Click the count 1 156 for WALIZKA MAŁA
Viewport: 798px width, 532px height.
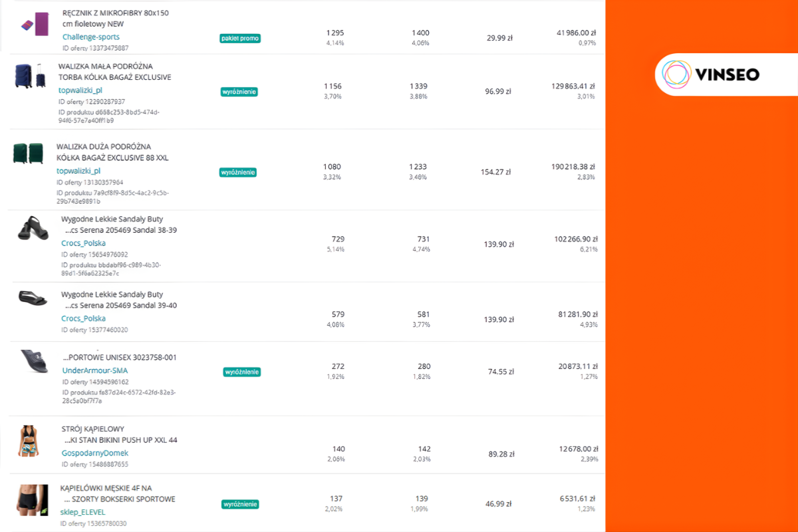pyautogui.click(x=332, y=86)
